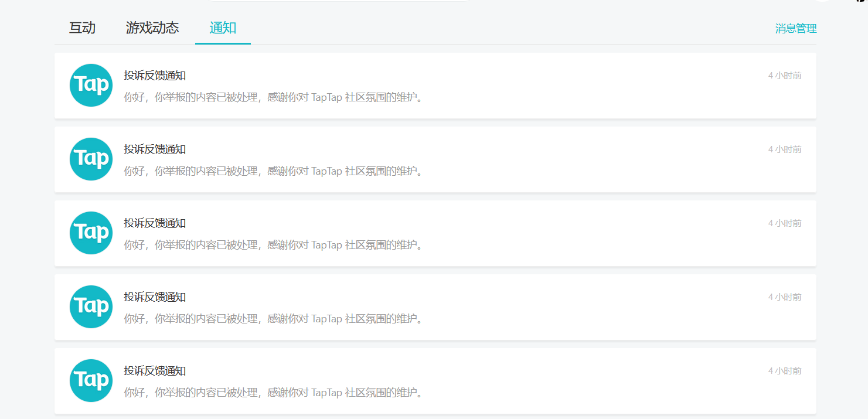Select the 通知 tab
This screenshot has width=868, height=419.
223,28
